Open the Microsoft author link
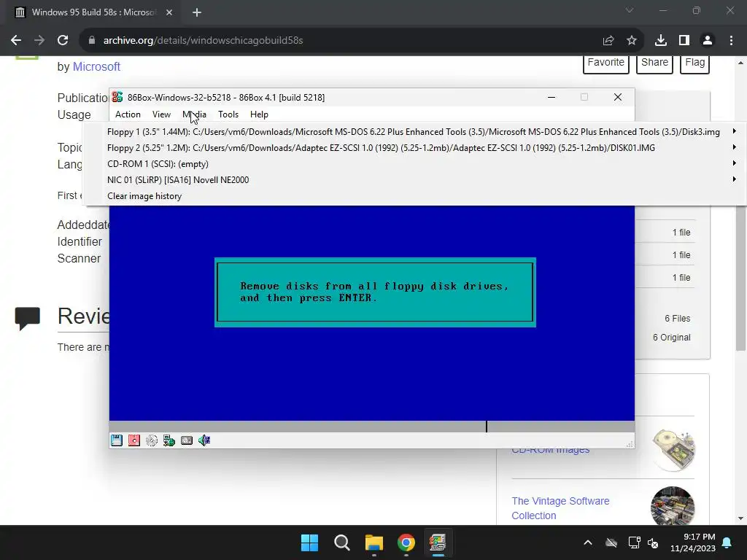Screen dimensions: 747x560 click(x=96, y=66)
